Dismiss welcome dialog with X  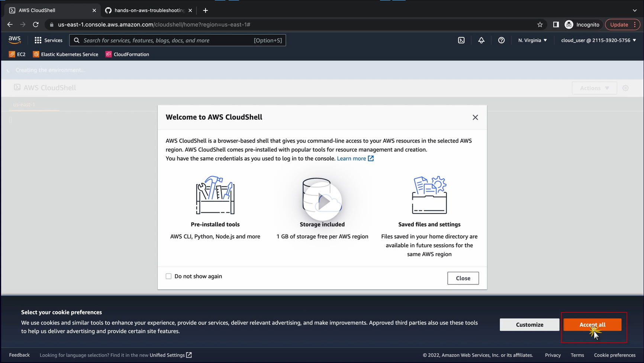pos(475,117)
